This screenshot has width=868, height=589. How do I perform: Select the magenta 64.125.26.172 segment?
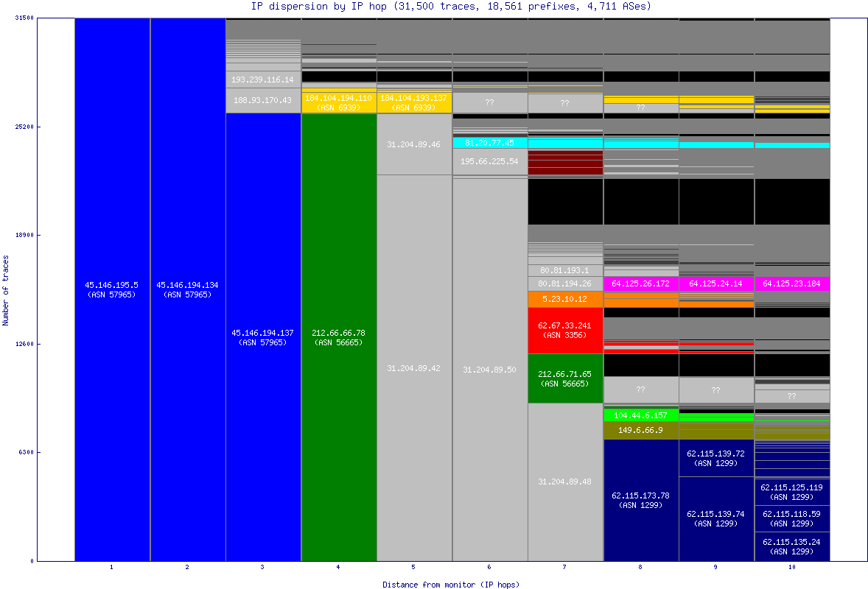[640, 283]
